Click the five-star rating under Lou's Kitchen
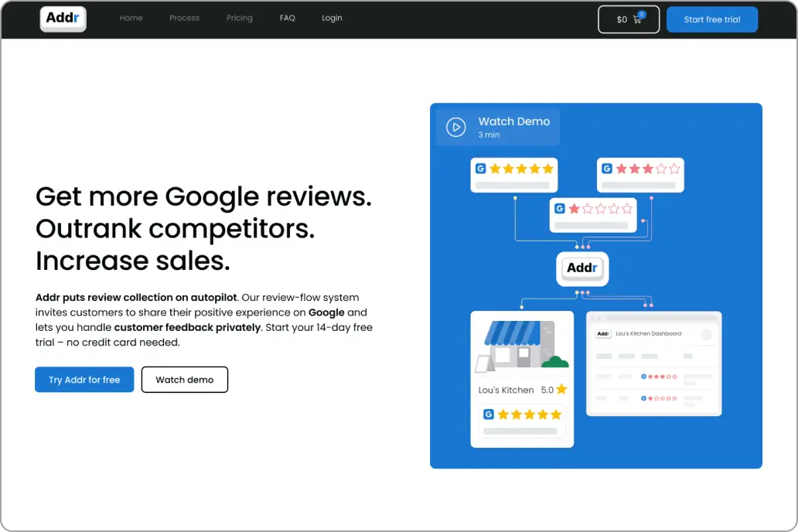Screen dimensions: 798x532 [522, 414]
